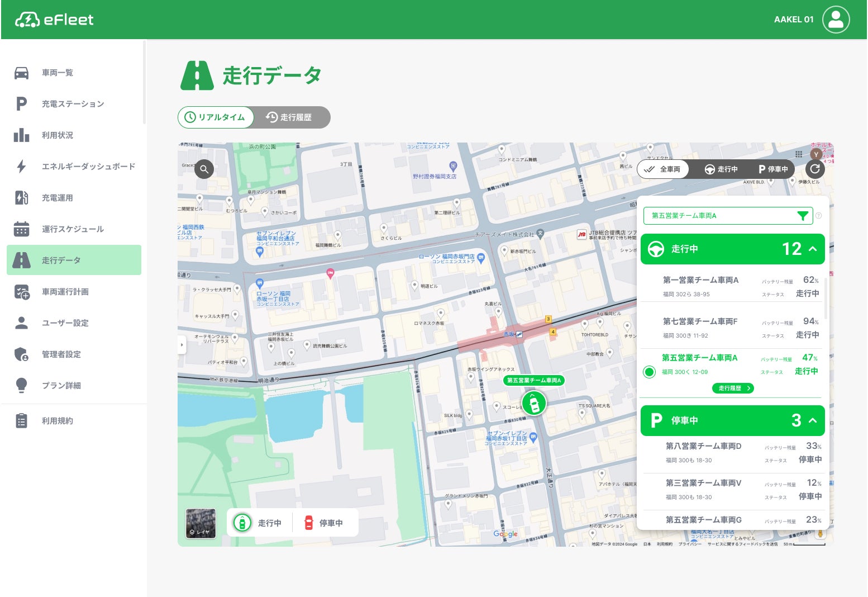The height and width of the screenshot is (597, 868).
Task: Open 利用状況 menu item
Action: (74, 135)
